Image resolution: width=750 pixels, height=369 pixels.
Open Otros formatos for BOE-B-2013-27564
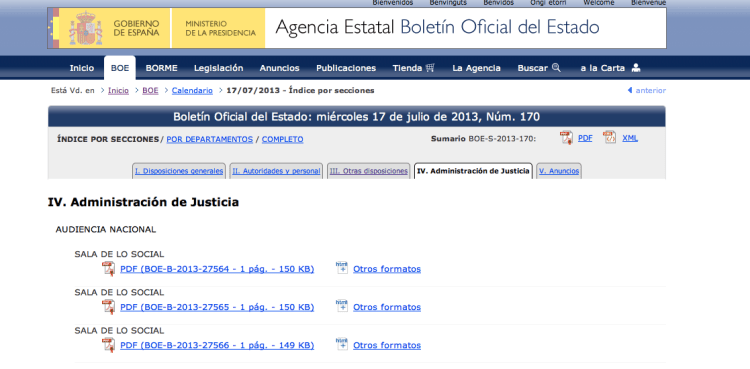387,269
